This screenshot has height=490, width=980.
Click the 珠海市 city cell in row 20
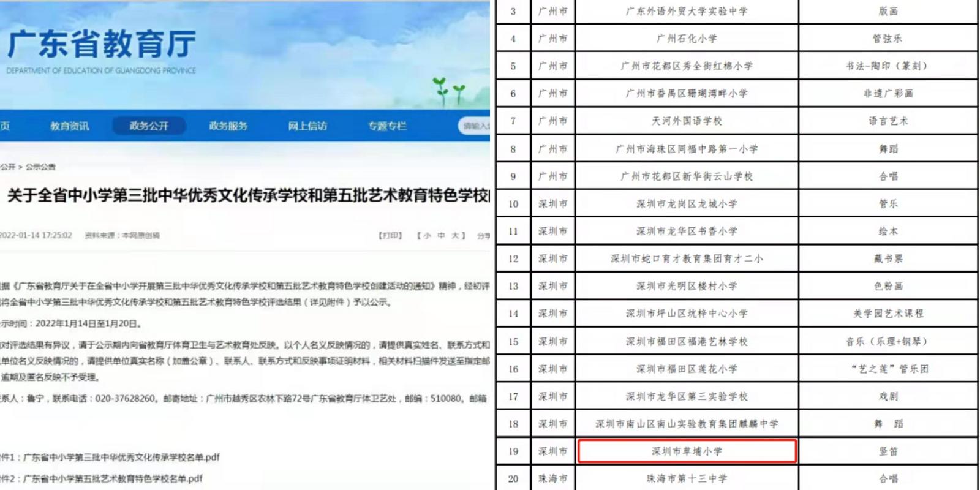(552, 479)
